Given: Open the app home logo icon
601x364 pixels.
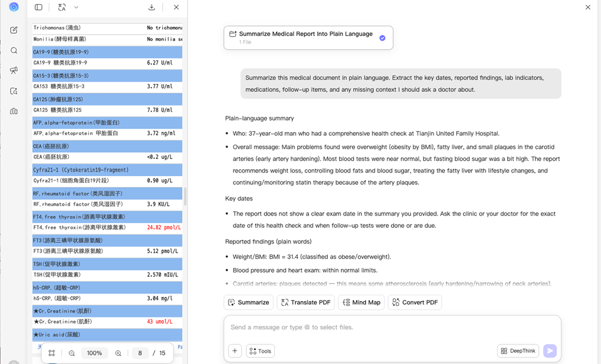Looking at the screenshot, I should pos(13,7).
